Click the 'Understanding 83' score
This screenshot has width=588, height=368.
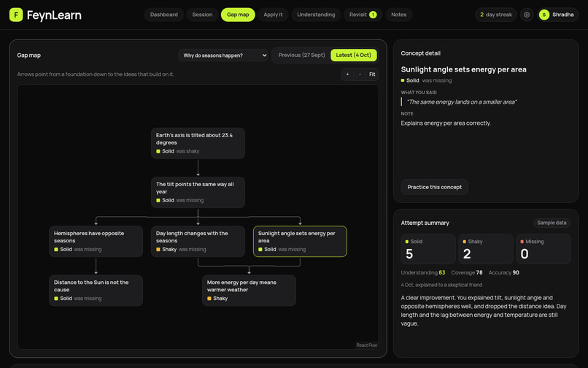click(423, 272)
